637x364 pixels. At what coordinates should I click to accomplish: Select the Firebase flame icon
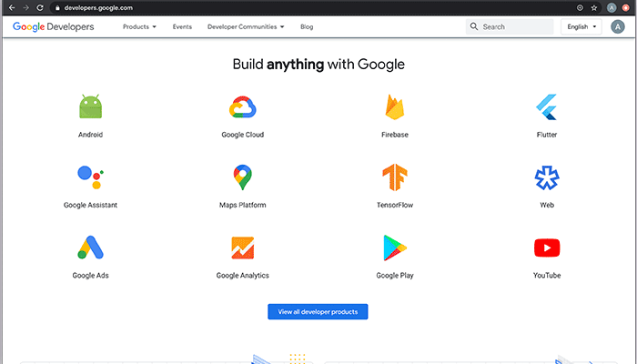pyautogui.click(x=394, y=107)
